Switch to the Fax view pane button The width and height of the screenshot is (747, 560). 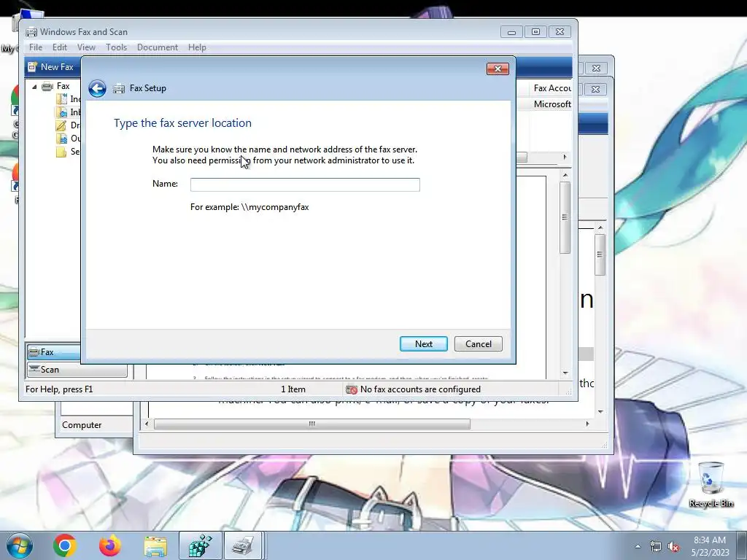53,352
